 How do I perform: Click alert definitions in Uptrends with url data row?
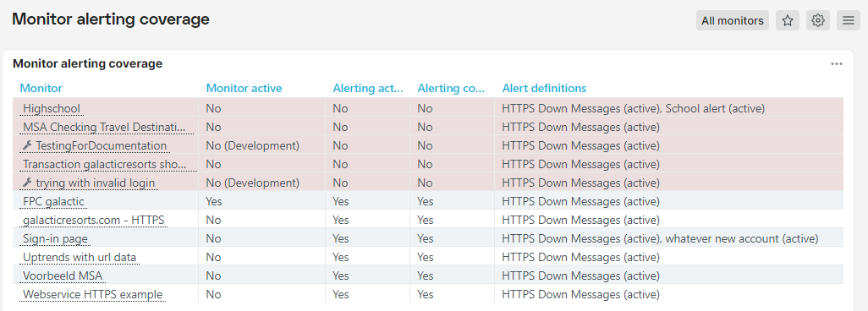pyautogui.click(x=580, y=257)
